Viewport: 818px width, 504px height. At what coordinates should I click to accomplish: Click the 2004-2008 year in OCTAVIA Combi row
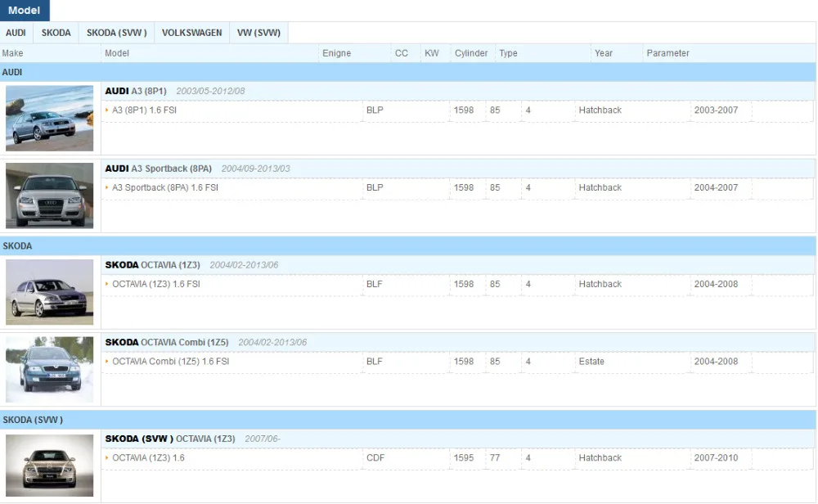(716, 362)
